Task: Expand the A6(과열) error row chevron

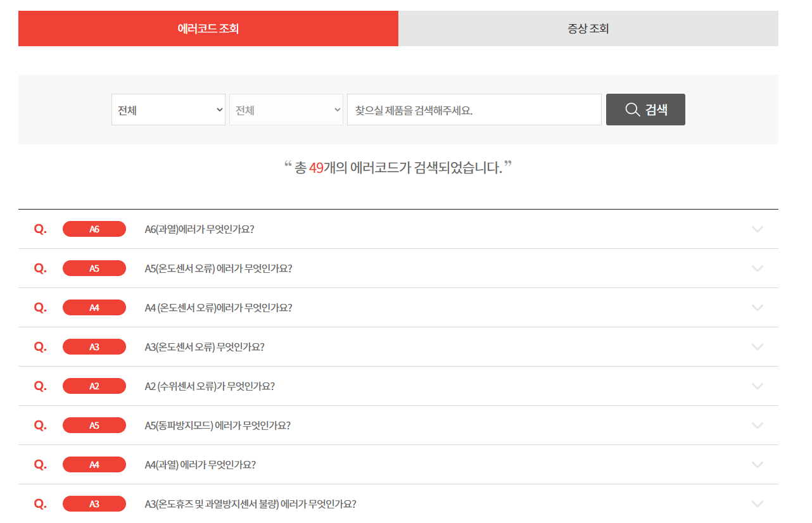Action: 758,229
